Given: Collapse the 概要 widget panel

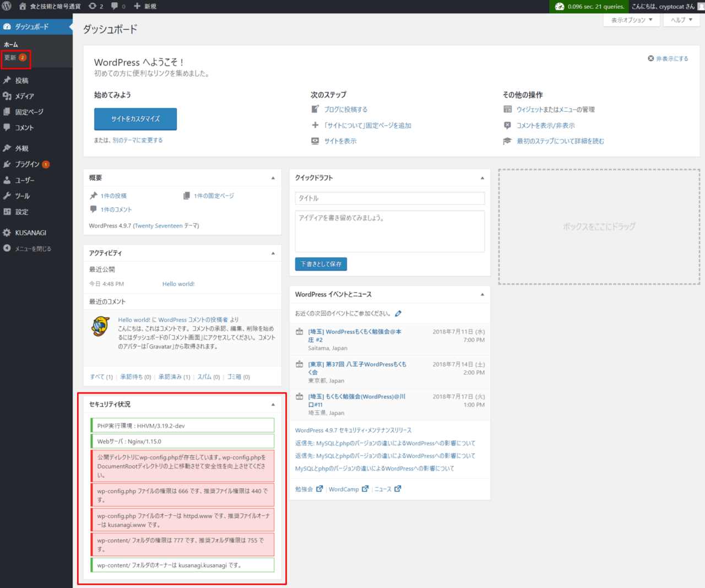Looking at the screenshot, I should pyautogui.click(x=273, y=178).
